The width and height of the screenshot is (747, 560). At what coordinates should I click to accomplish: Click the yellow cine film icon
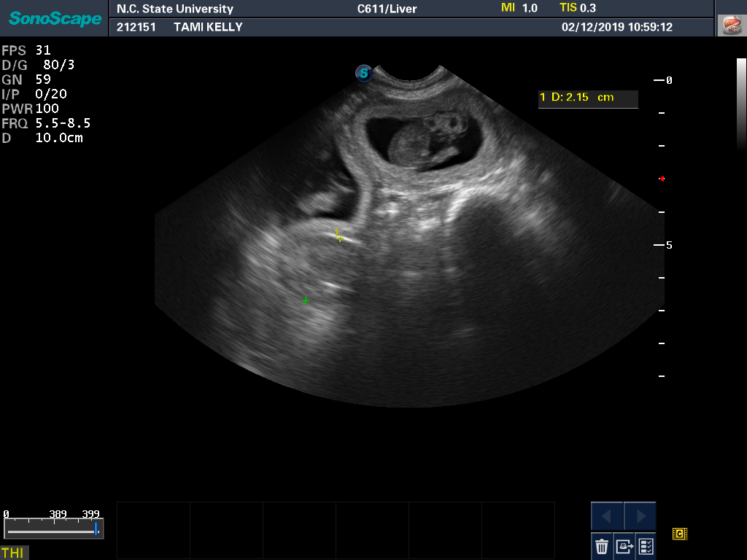click(680, 534)
